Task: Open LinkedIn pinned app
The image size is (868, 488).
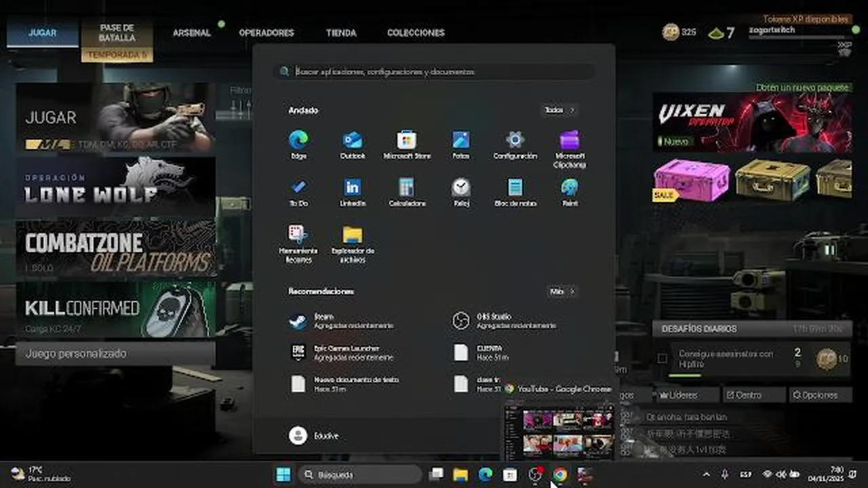Action: tap(353, 192)
